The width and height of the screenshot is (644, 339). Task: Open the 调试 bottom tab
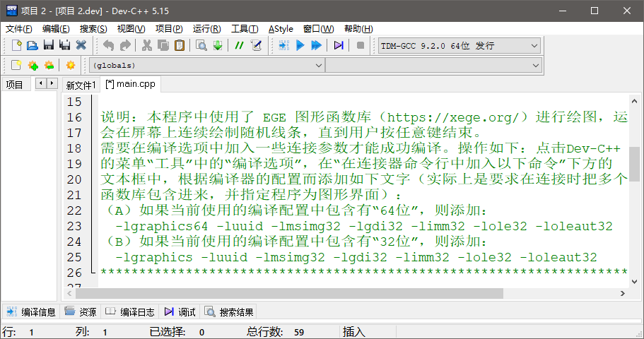(180, 312)
